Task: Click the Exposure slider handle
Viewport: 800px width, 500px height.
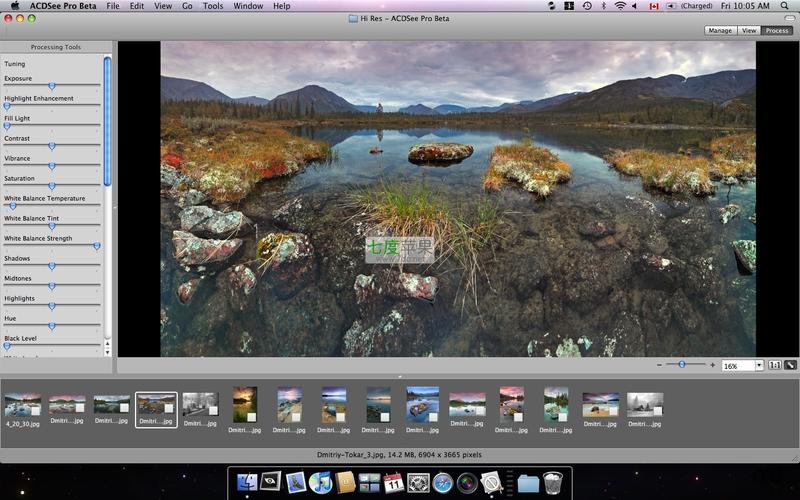Action: (x=52, y=86)
